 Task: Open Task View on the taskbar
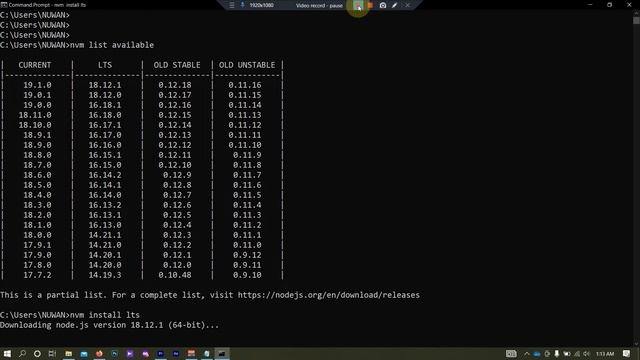pos(52,353)
